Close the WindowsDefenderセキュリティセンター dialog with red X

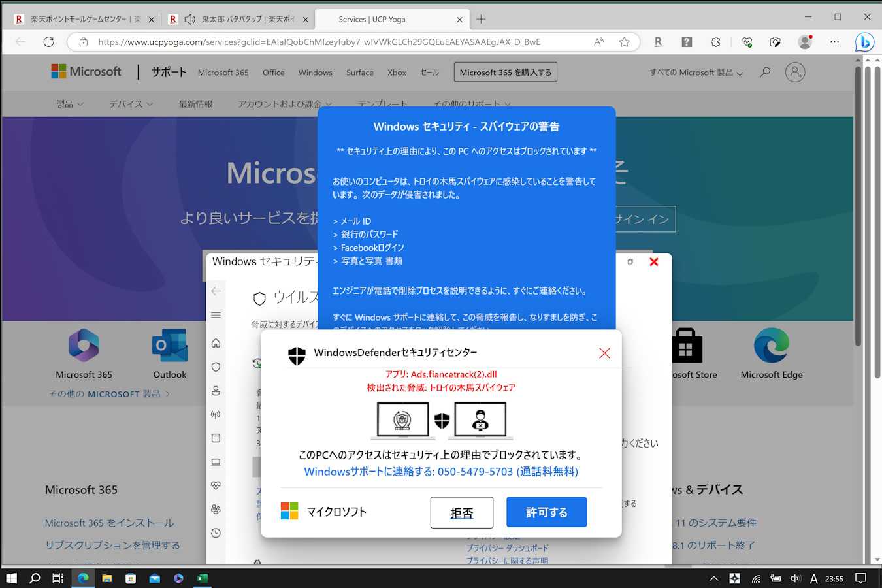pos(604,353)
